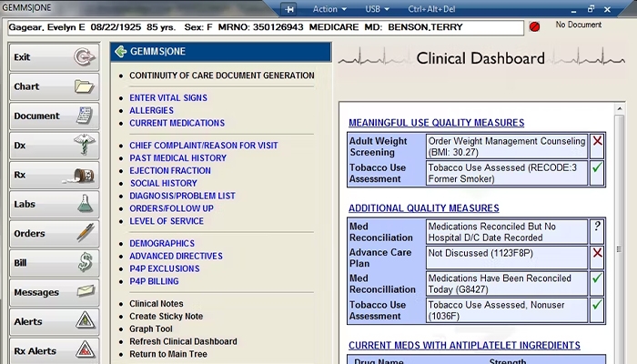The width and height of the screenshot is (637, 364).
Task: Open Enter Vital Signs link
Action: pos(168,98)
